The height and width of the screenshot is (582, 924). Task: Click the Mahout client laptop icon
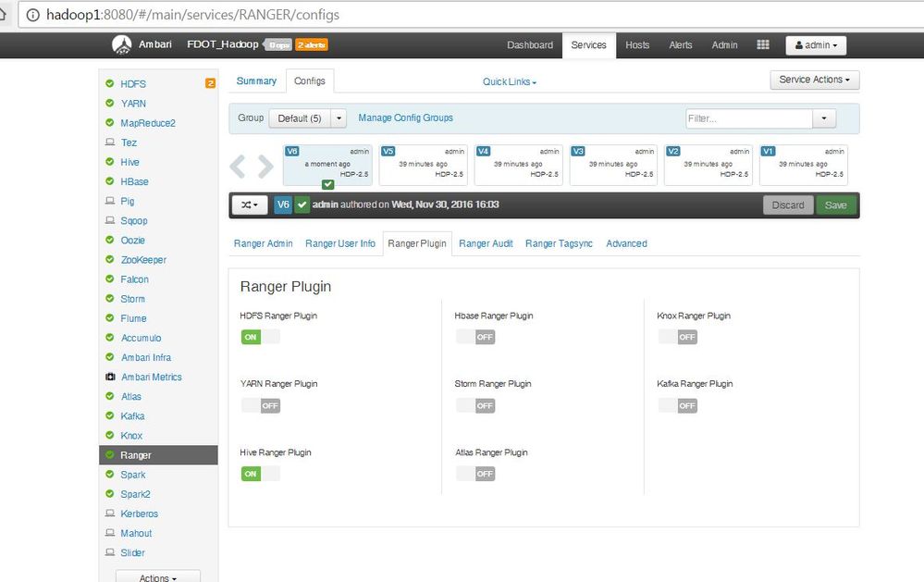pos(110,532)
